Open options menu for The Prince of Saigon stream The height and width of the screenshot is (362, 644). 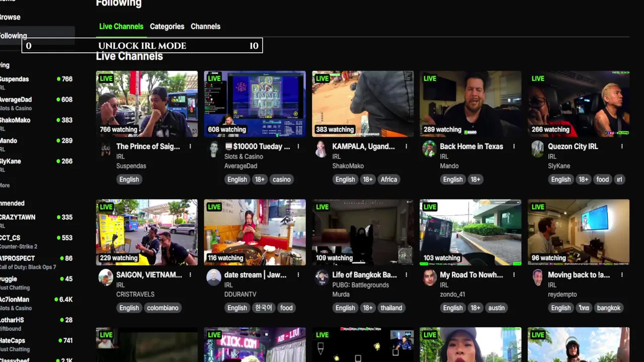[x=190, y=146]
